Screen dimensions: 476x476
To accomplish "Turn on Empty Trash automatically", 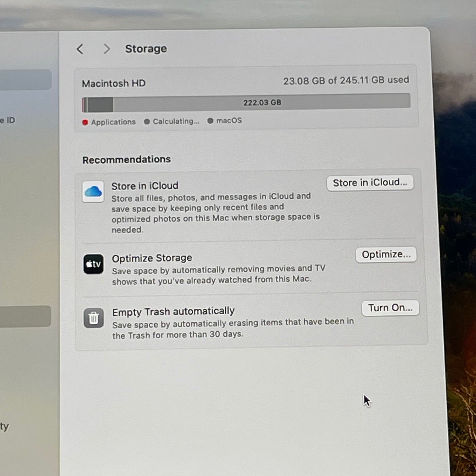I will coord(390,308).
